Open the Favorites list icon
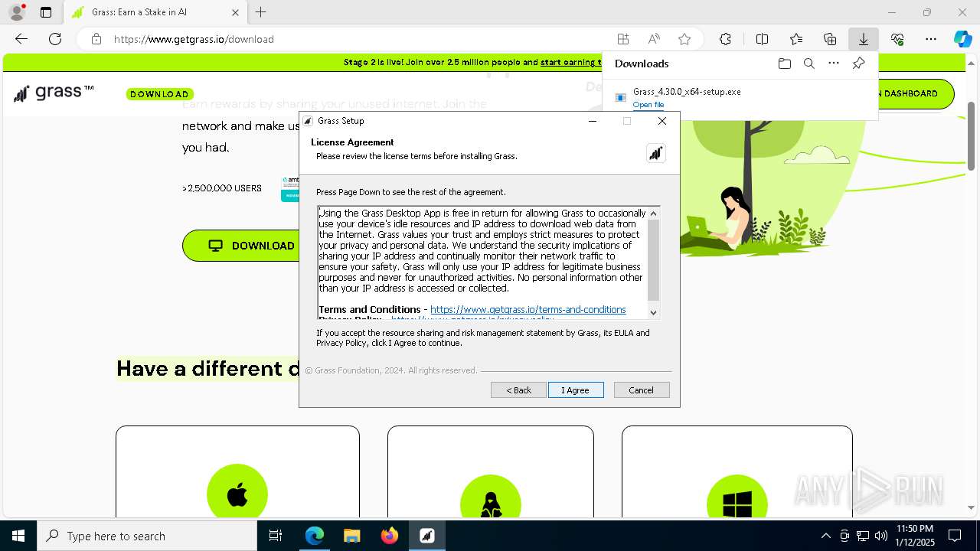The image size is (980, 551). pyautogui.click(x=796, y=39)
